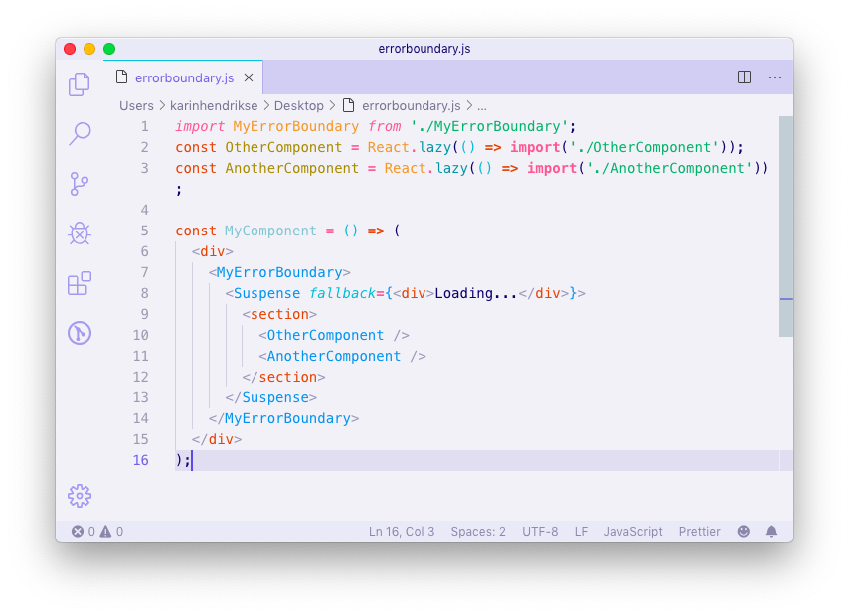Click the smiley feedback icon

pos(743,531)
